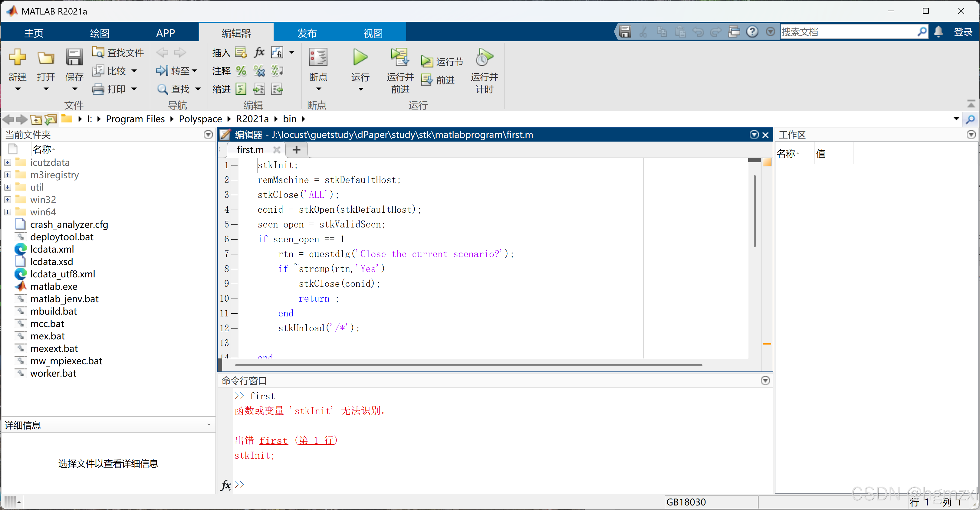Run the script with the green 运行 arrow
Screen dimensions: 980x510
[360, 57]
